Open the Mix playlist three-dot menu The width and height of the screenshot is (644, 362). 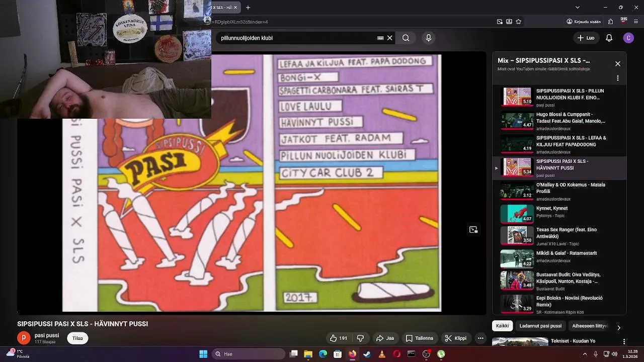click(618, 78)
